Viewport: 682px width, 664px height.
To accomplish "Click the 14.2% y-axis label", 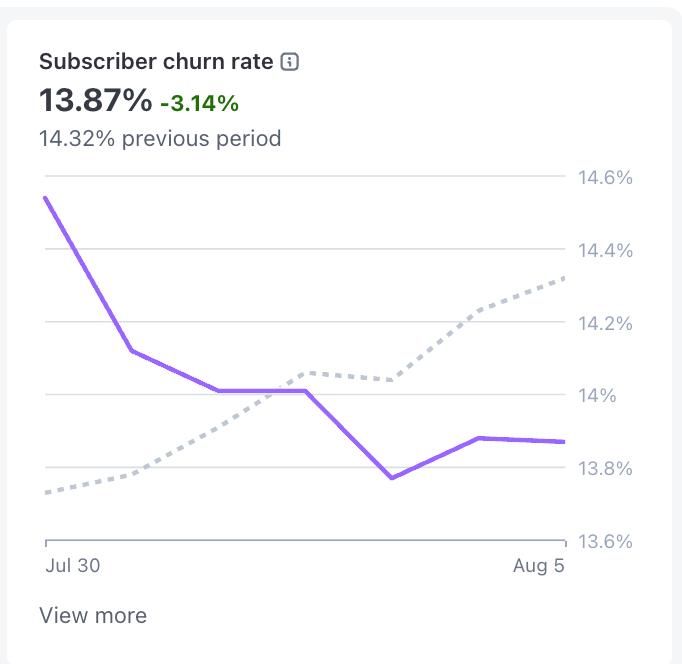I will point(605,323).
